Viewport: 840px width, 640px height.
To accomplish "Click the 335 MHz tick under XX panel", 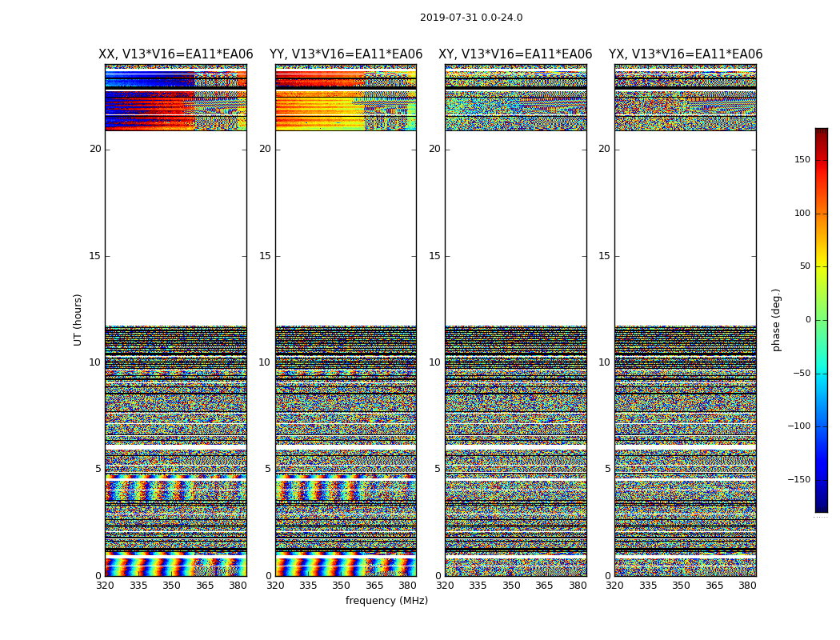I will coord(138,586).
